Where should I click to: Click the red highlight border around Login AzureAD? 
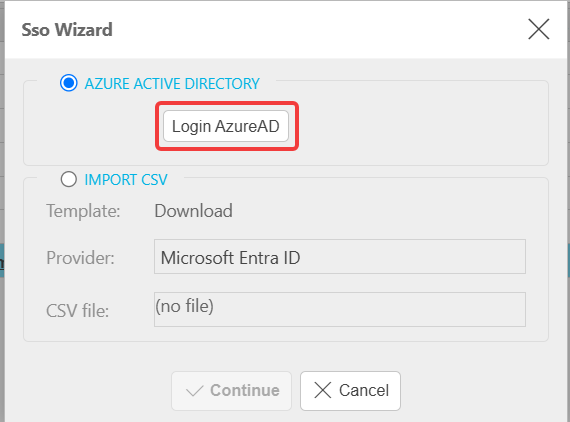pyautogui.click(x=227, y=104)
